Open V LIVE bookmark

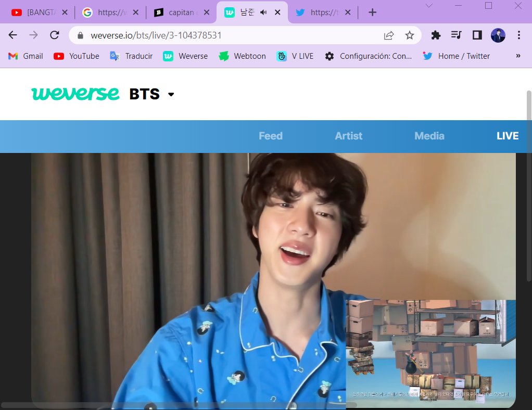pos(295,56)
